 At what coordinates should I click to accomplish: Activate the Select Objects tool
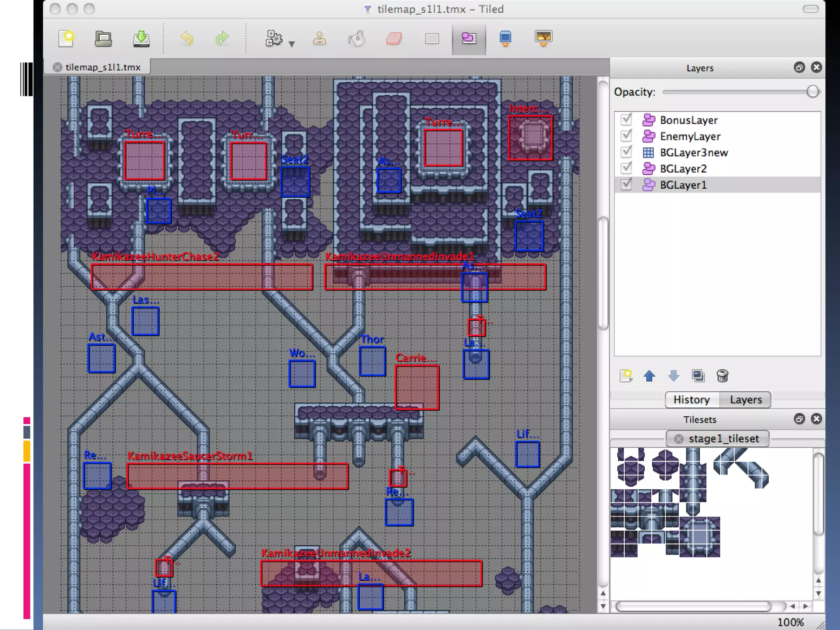469,39
